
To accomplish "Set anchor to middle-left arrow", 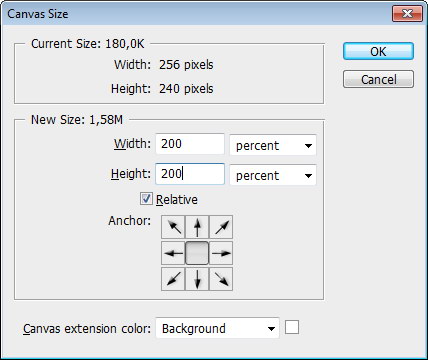I will tap(173, 253).
